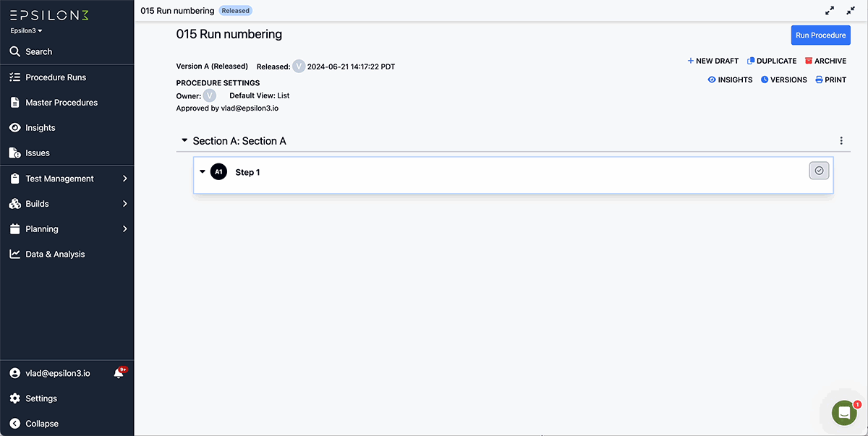Click the Run Procedure button

[x=820, y=35]
